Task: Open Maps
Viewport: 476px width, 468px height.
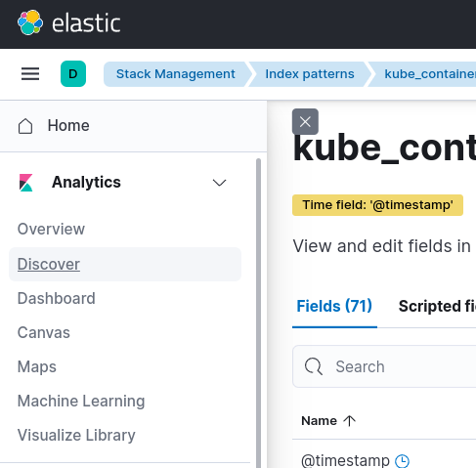Action: pos(37,366)
